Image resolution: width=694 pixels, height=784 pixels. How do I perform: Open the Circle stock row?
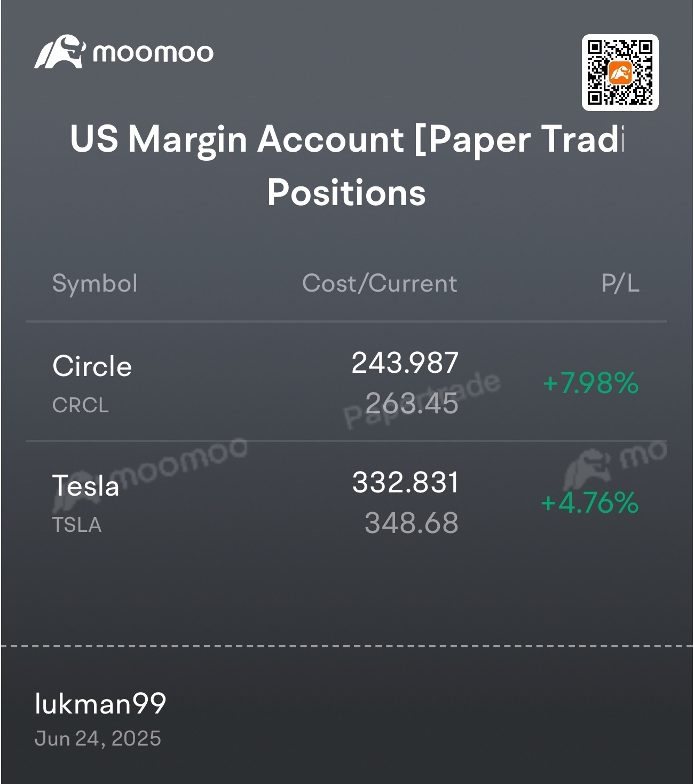point(346,382)
